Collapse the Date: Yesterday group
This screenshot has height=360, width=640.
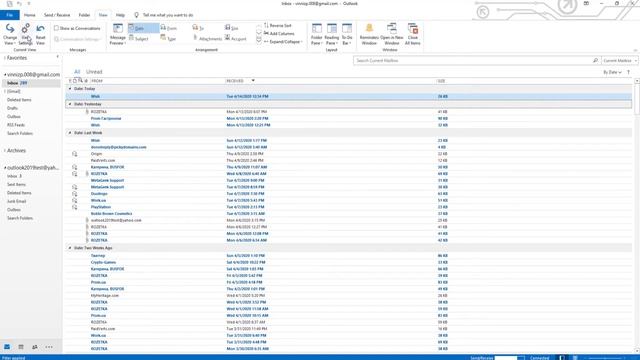70,104
